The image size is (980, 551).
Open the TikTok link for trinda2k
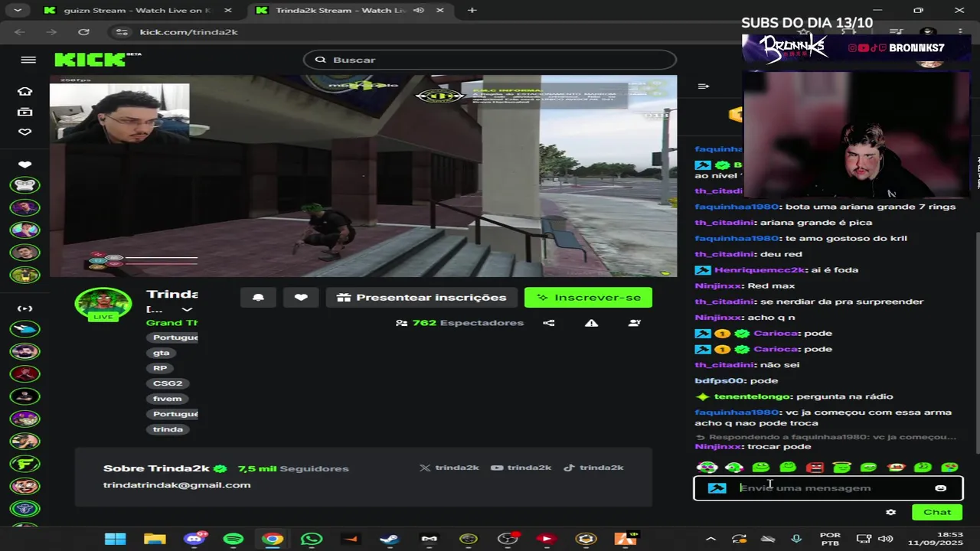(x=593, y=468)
